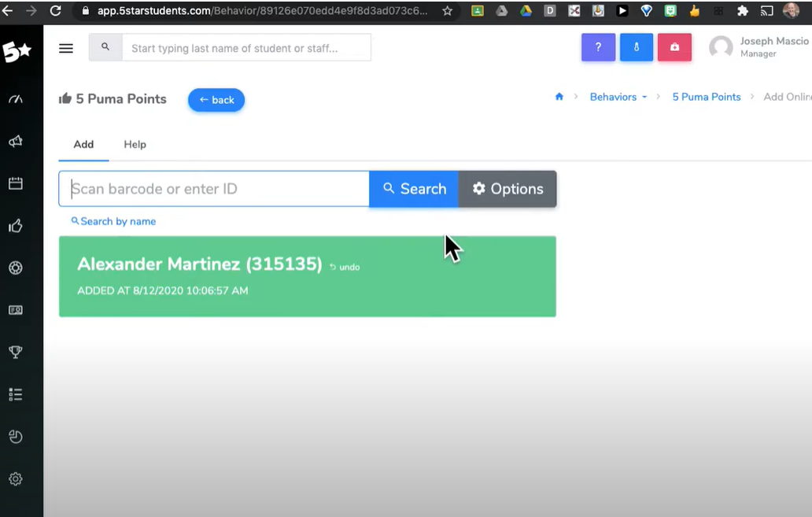
Task: Open announcements via the megaphone sidebar icon
Action: (15, 141)
